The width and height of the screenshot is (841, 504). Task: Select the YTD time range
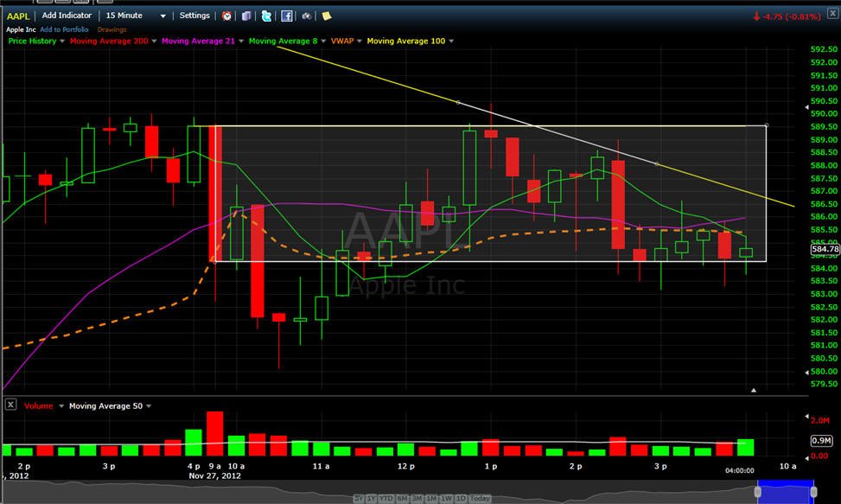tap(386, 498)
